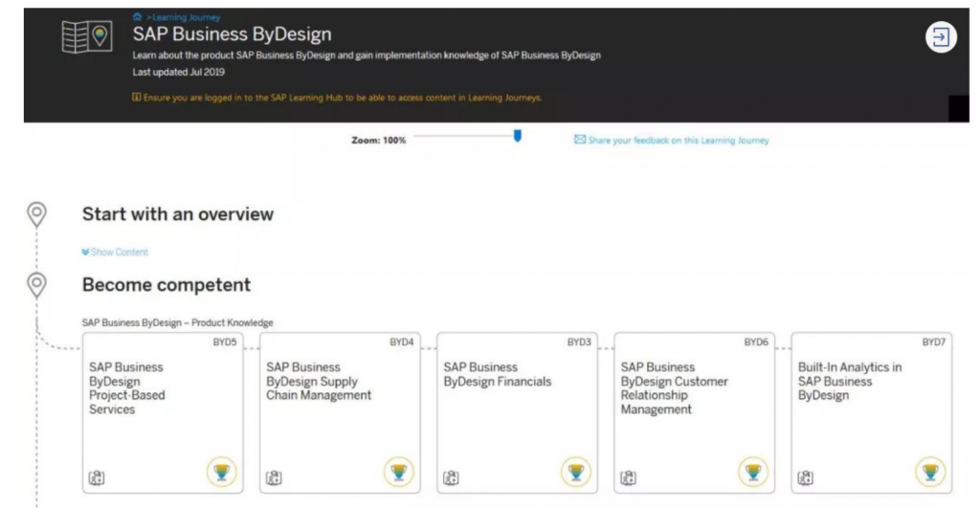Select the Become competent section heading
Viewport: 980px width, 532px height.
[167, 285]
